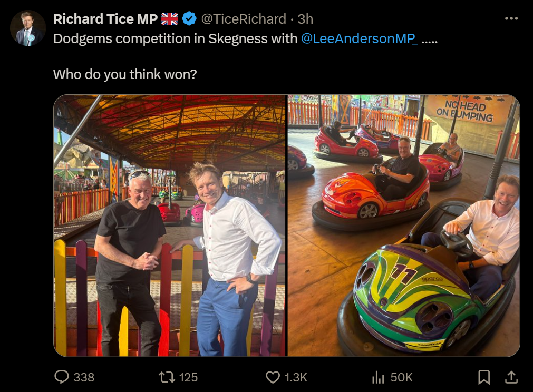Open the Richard Tice MP display name
This screenshot has width=533, height=392.
point(105,19)
